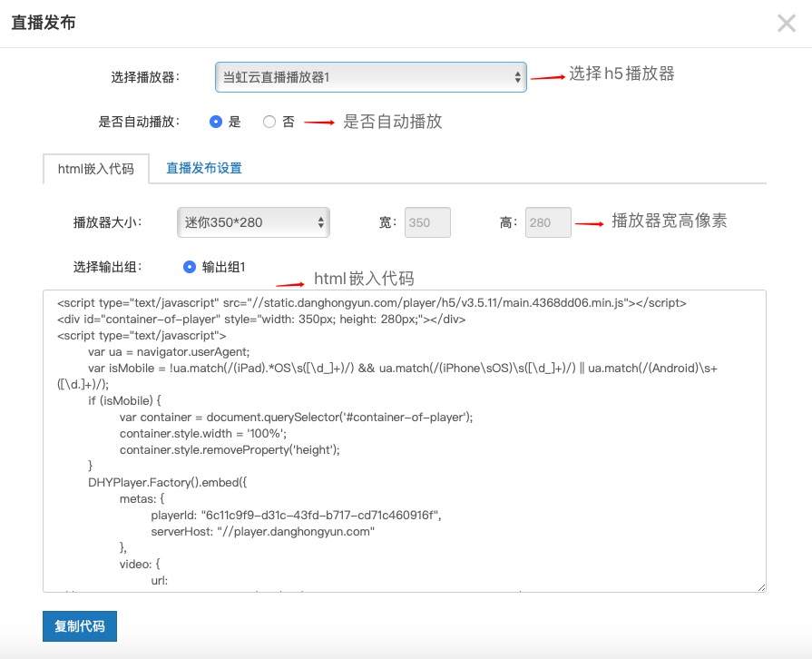
Task: Click the 是否自动播放 field label
Action: click(x=140, y=122)
